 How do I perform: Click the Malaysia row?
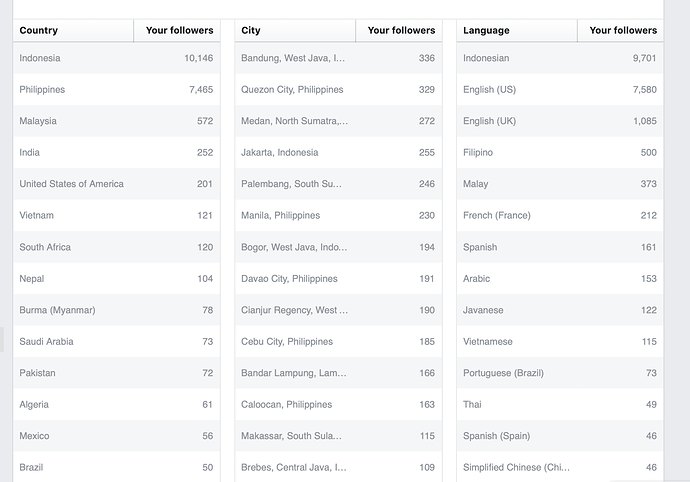pos(38,121)
